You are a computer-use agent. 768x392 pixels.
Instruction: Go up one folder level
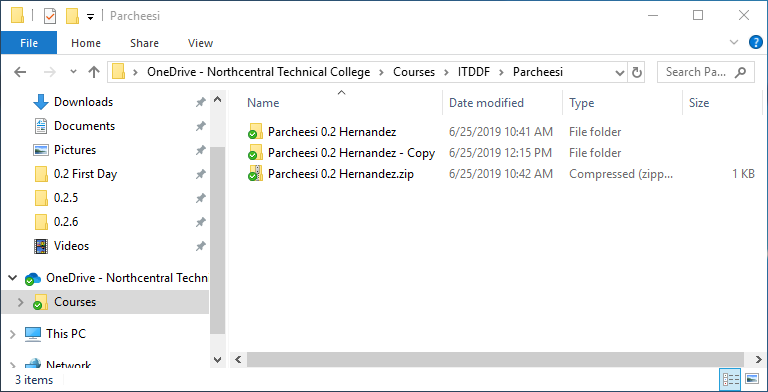[94, 73]
